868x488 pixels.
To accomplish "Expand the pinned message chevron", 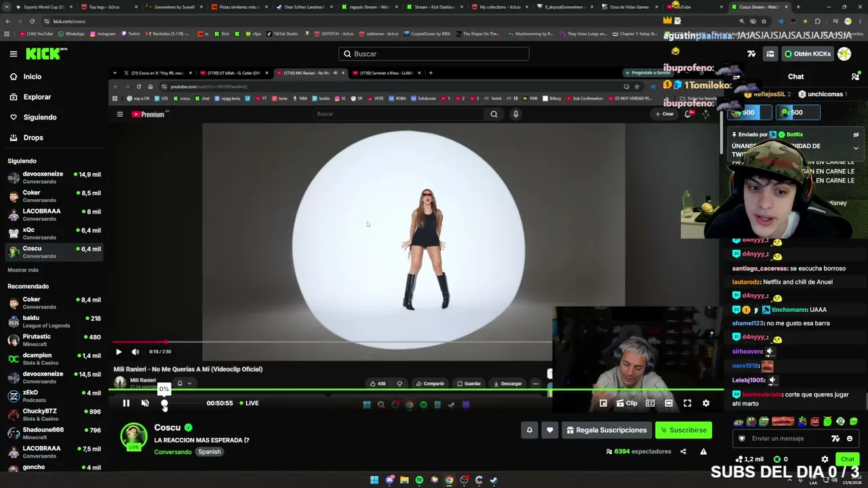I will [856, 148].
